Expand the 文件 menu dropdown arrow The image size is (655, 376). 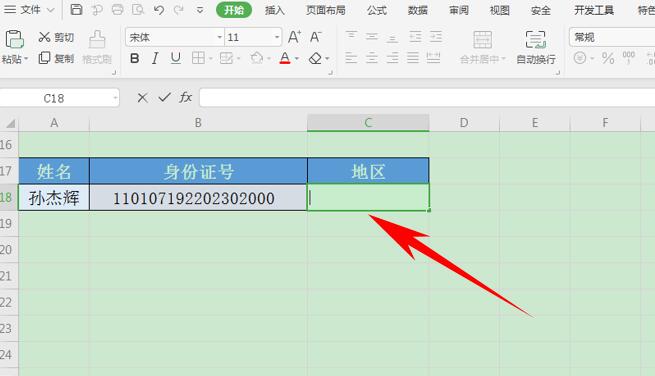pos(50,10)
